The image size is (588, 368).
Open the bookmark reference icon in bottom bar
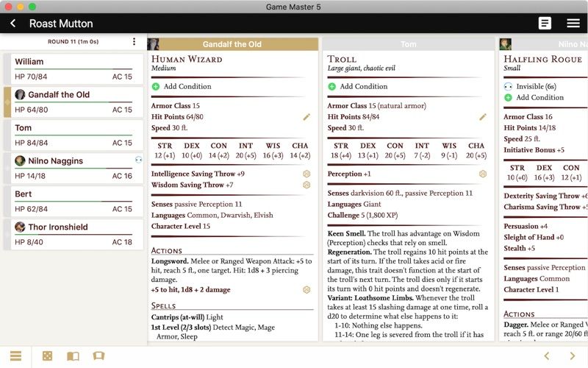pos(98,355)
